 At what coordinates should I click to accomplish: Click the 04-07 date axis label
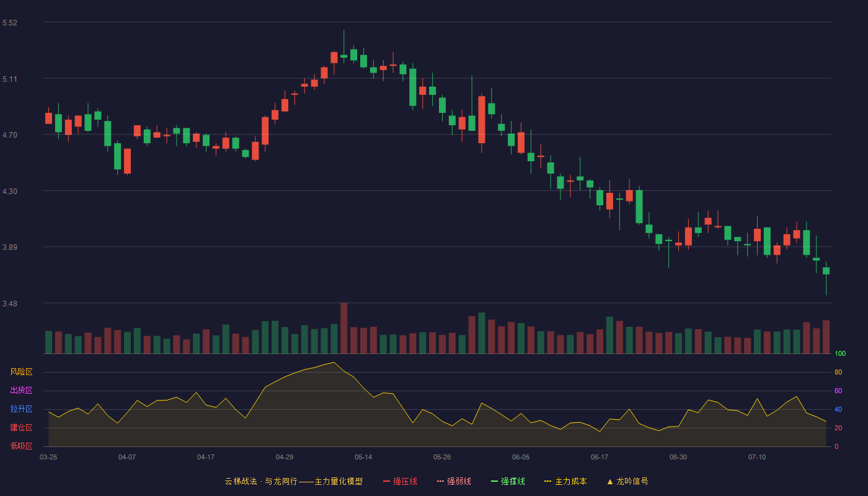point(127,457)
